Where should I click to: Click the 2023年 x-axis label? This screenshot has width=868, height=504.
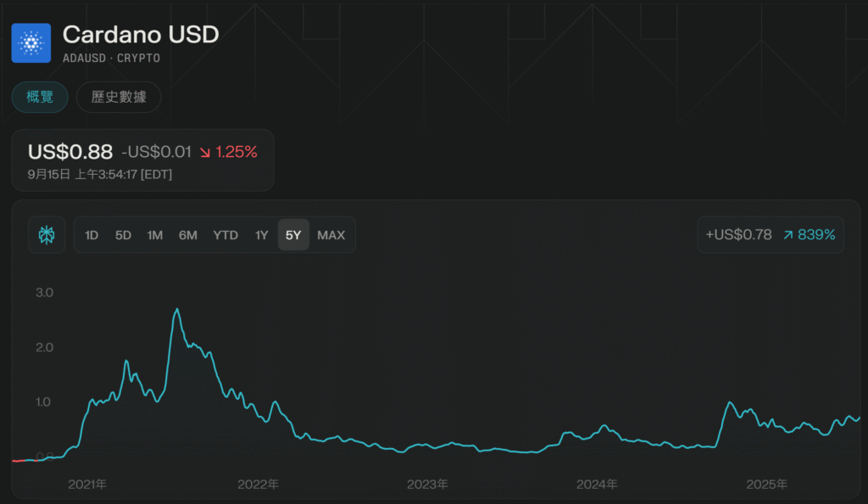tap(427, 484)
